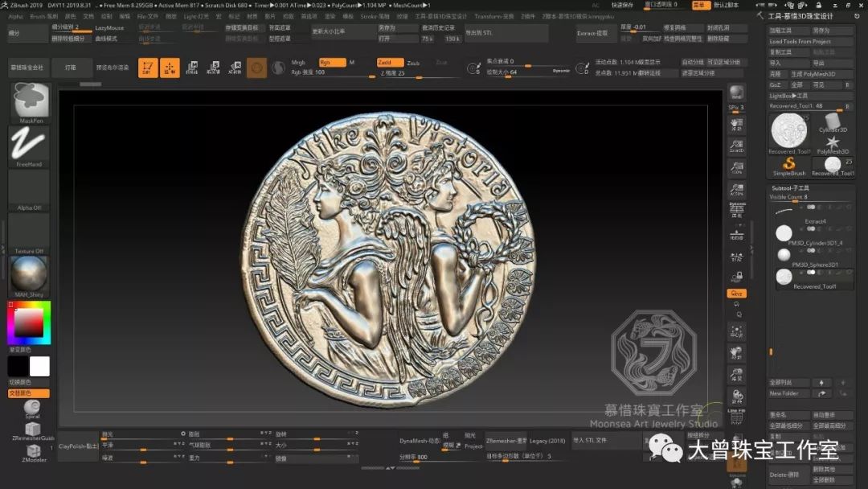Click the 100% actual size icon
Viewport: 868px width, 489px height.
[737, 167]
